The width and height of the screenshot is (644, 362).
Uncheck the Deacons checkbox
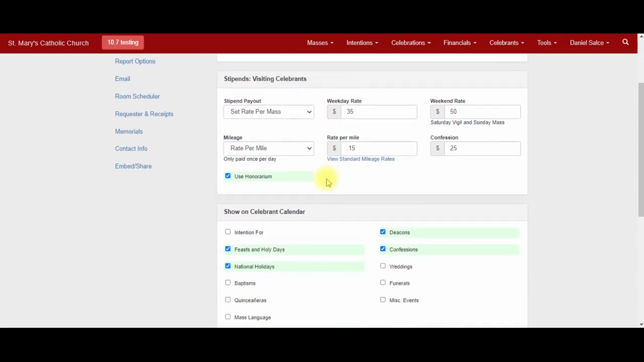tap(383, 232)
